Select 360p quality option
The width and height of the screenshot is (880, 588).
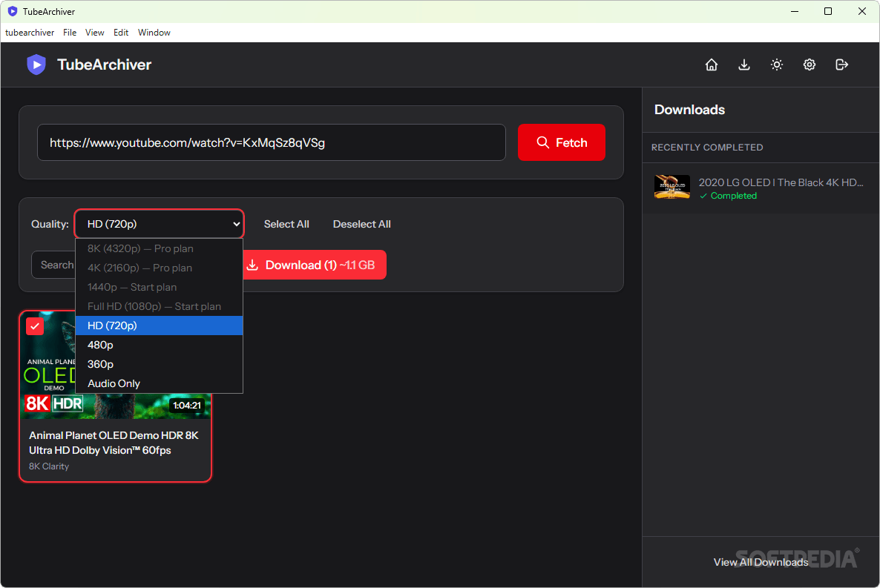point(159,364)
